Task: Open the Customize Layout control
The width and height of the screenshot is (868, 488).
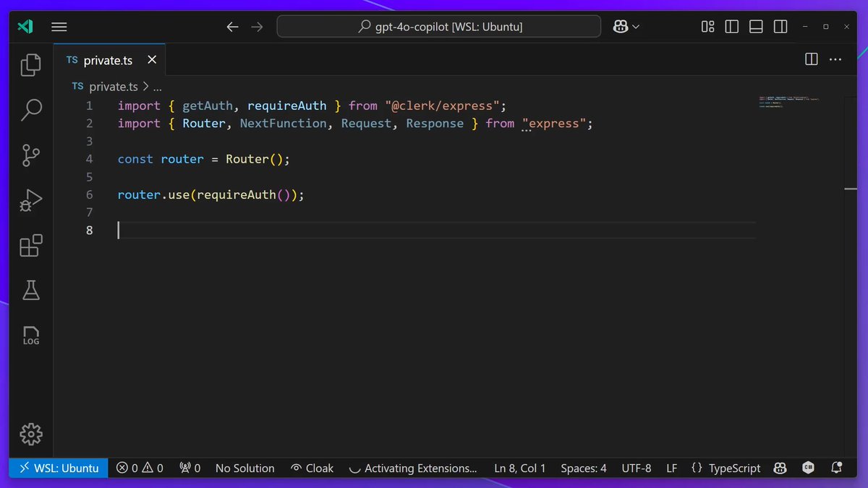Action: point(708,27)
